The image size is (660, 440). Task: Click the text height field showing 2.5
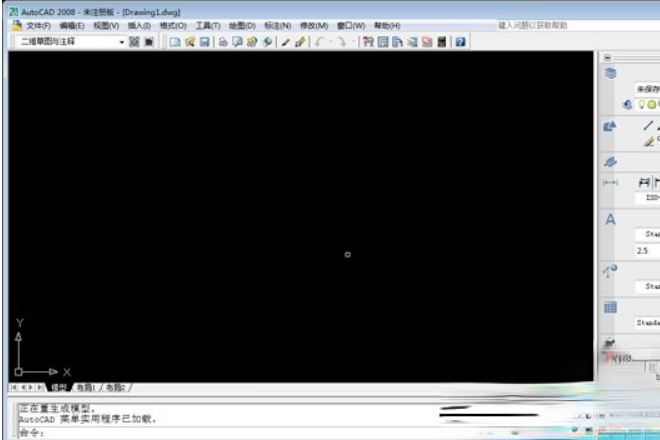point(647,251)
